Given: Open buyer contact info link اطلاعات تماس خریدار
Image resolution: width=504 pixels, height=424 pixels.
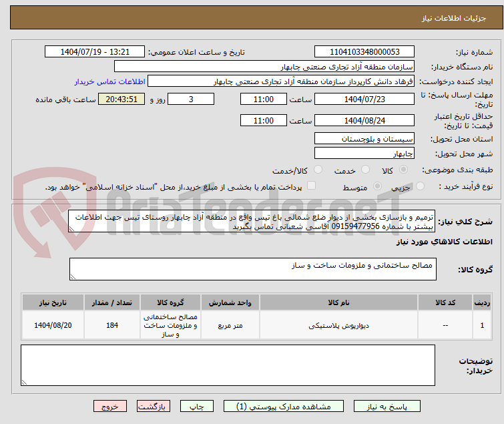Looking at the screenshot, I should coord(109,81).
